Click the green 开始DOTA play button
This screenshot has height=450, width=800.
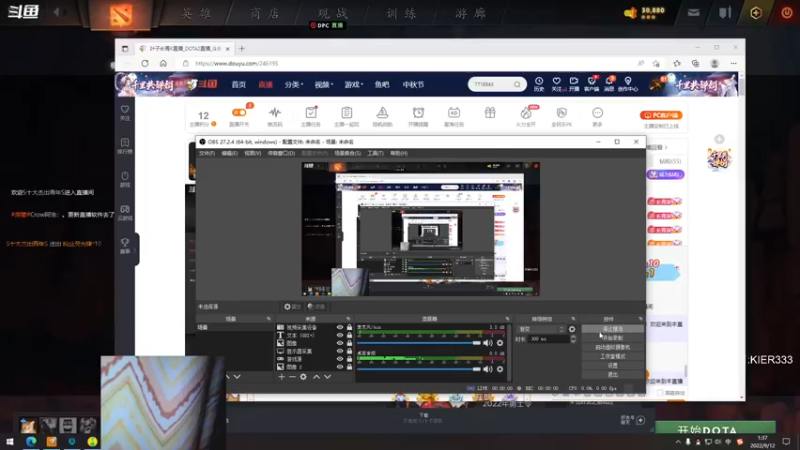[715, 429]
